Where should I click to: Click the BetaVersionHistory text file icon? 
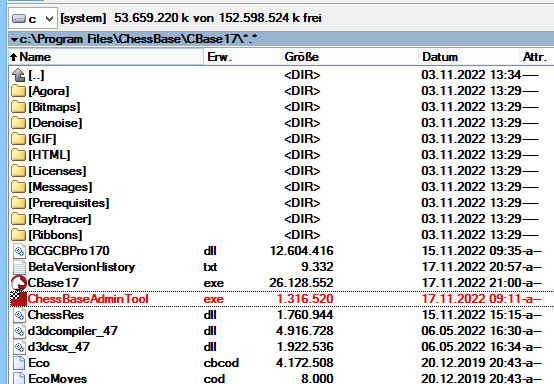(19, 267)
